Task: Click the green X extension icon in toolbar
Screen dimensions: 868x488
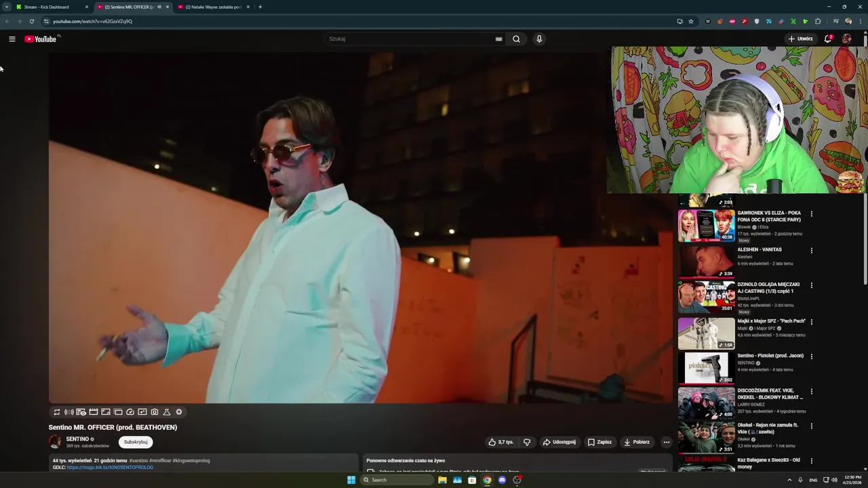Action: 793,21
